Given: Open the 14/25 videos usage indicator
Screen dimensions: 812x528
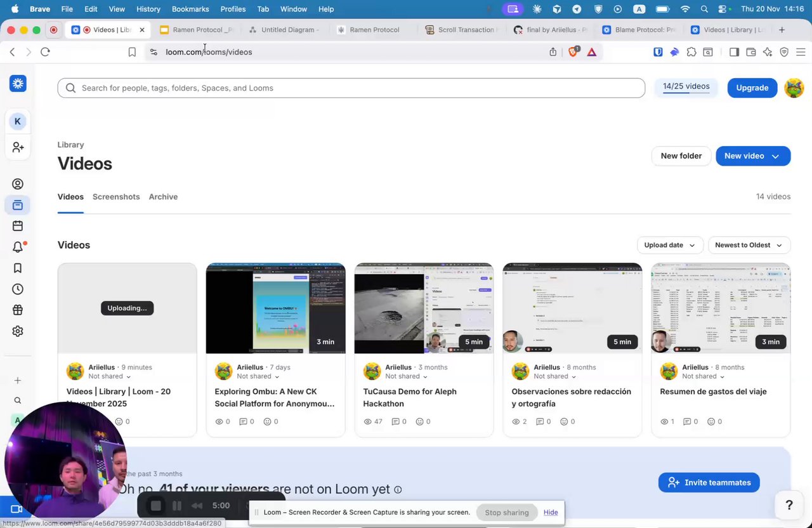Looking at the screenshot, I should point(686,88).
